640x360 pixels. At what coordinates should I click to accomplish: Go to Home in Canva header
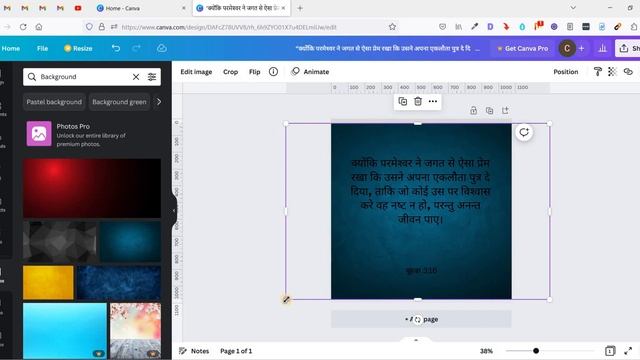coord(11,48)
